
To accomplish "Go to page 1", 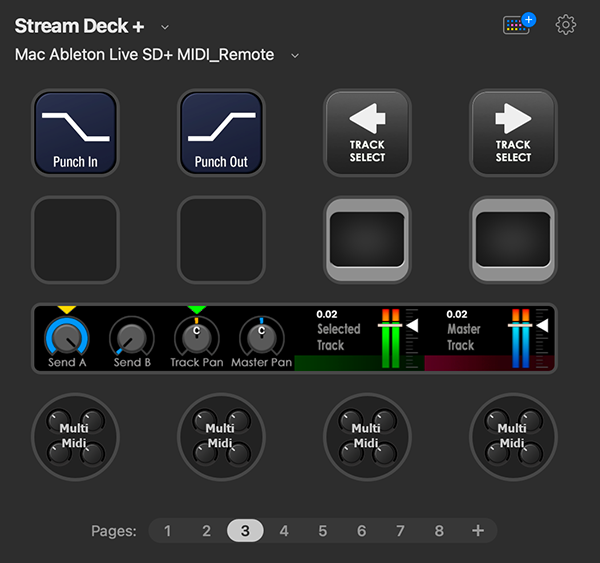I will pos(167,531).
